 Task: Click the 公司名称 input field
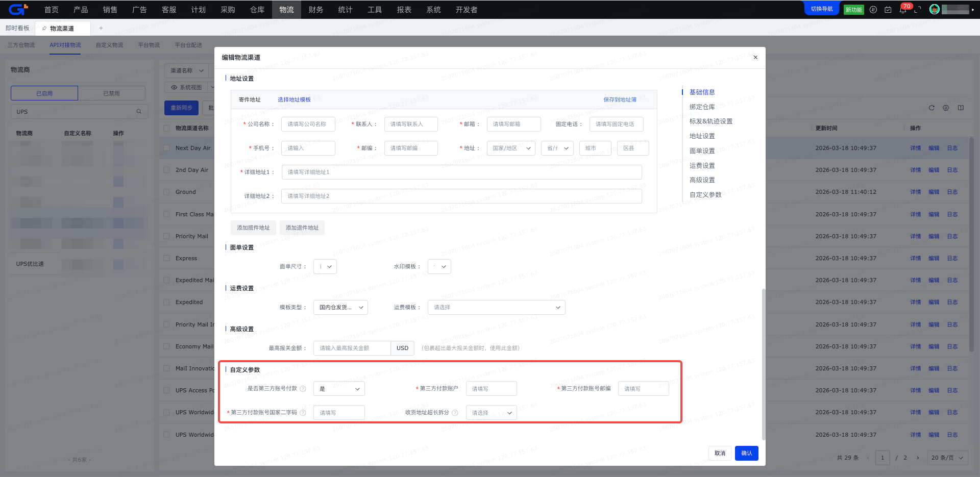point(308,124)
